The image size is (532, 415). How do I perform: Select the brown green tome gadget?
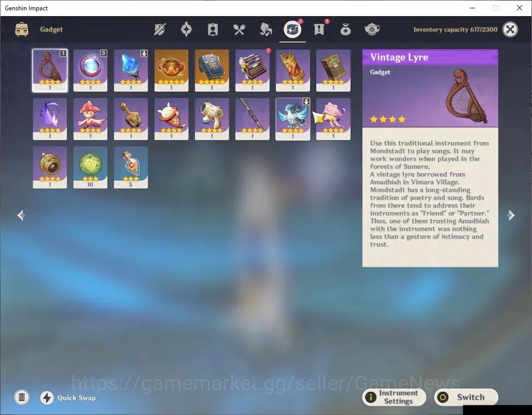click(333, 70)
